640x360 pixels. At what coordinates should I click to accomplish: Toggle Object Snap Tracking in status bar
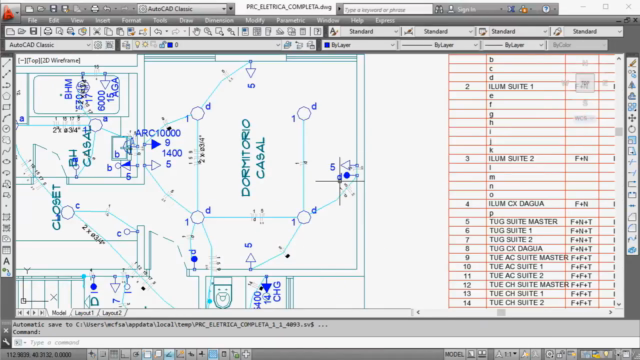click(x=169, y=354)
